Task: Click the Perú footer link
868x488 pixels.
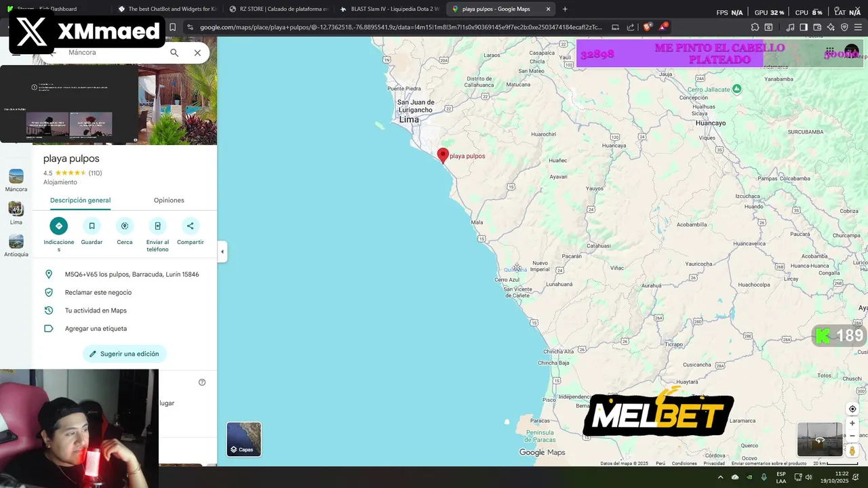Action: [660, 464]
